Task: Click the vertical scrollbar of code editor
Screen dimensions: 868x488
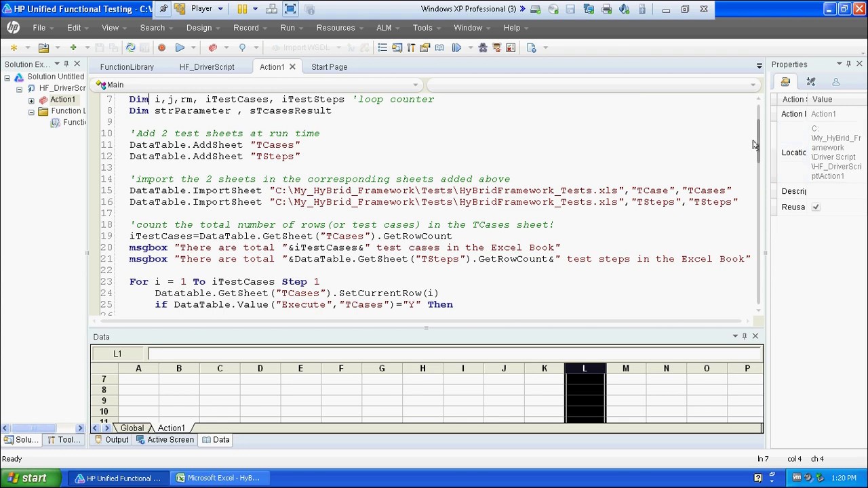Action: [757, 141]
